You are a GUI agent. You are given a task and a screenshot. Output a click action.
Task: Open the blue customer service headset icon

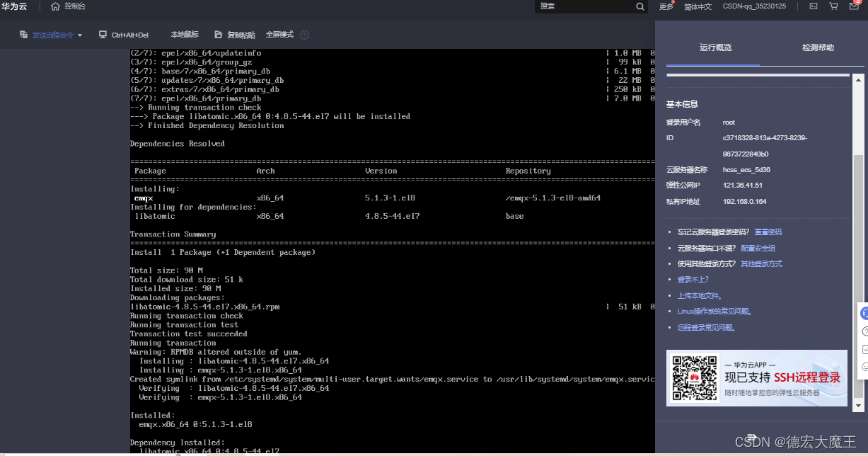pyautogui.click(x=863, y=313)
